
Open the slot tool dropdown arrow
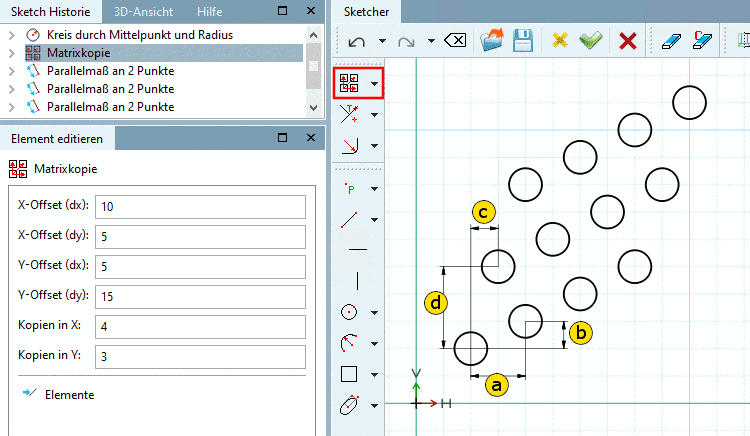coord(375,405)
